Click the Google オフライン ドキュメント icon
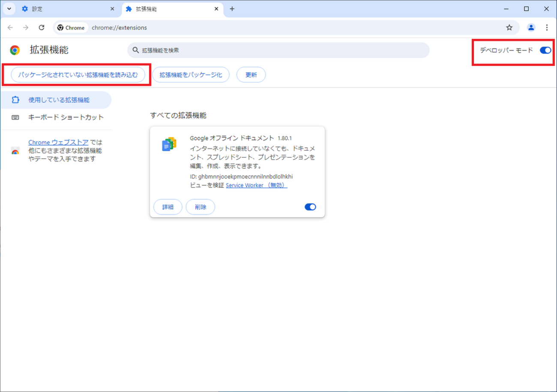Screen dimensions: 557x392 pos(169,144)
